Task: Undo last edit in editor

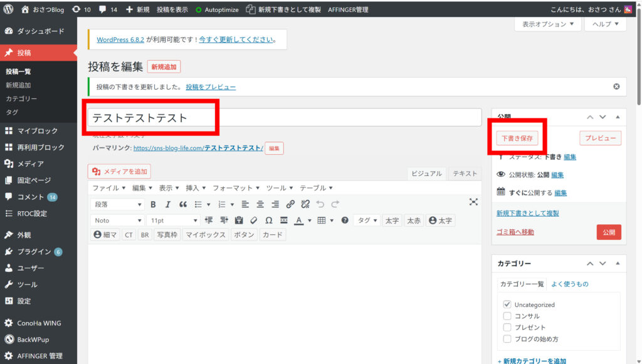Action: pyautogui.click(x=320, y=204)
